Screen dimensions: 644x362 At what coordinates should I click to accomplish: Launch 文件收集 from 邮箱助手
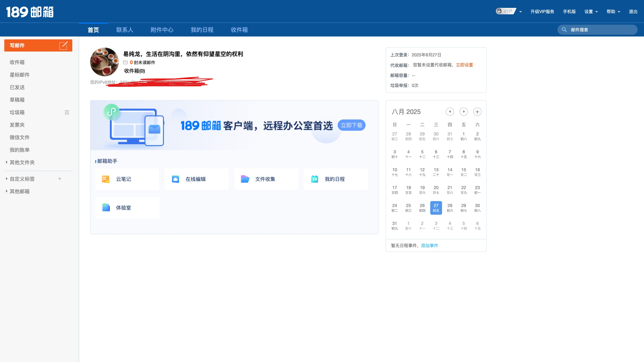coord(245,179)
